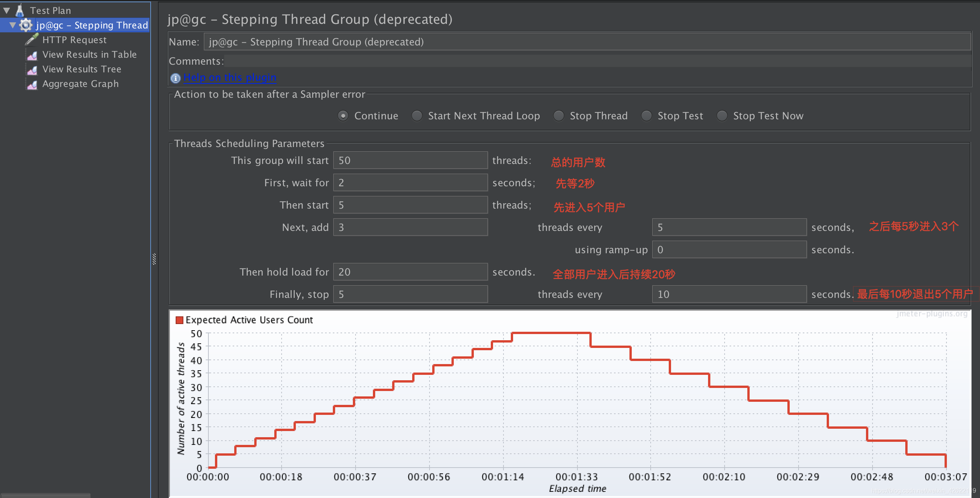The width and height of the screenshot is (980, 498).
Task: Select the Stop Thread radio button
Action: (x=559, y=116)
